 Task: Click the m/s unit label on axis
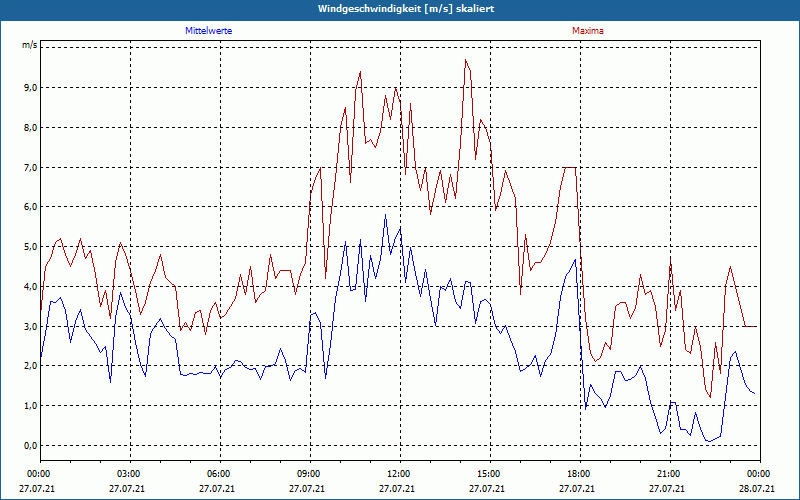(30, 45)
